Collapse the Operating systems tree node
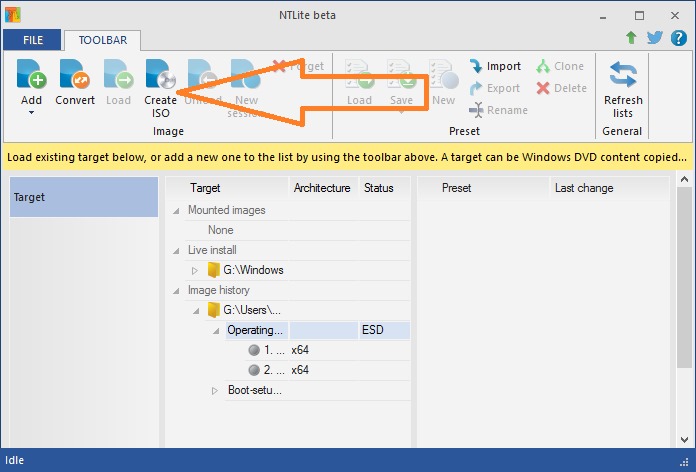This screenshot has width=696, height=472. 216,330
